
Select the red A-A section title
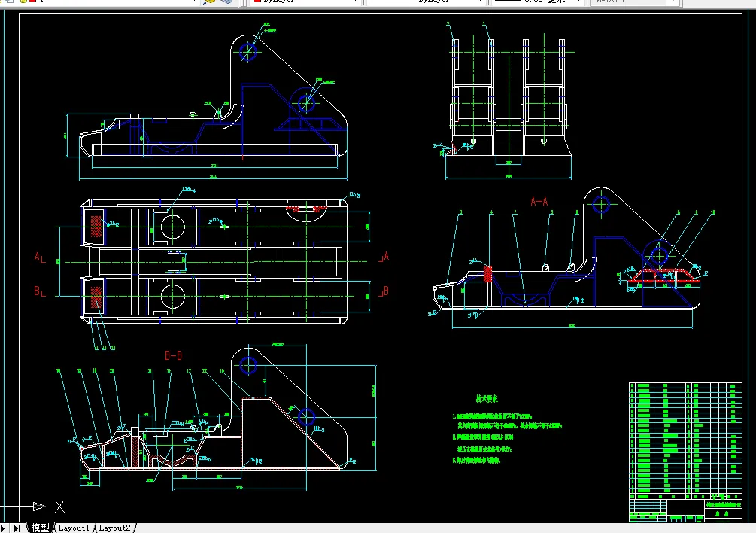point(539,202)
